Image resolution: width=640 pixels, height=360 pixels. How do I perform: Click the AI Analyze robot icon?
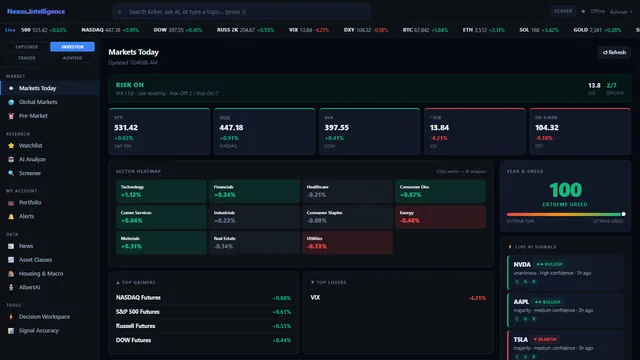click(11, 160)
